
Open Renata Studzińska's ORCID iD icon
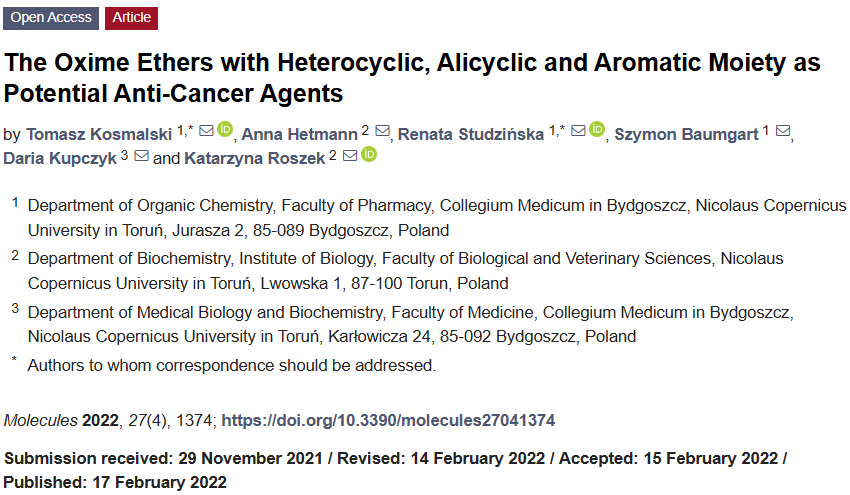coord(597,129)
